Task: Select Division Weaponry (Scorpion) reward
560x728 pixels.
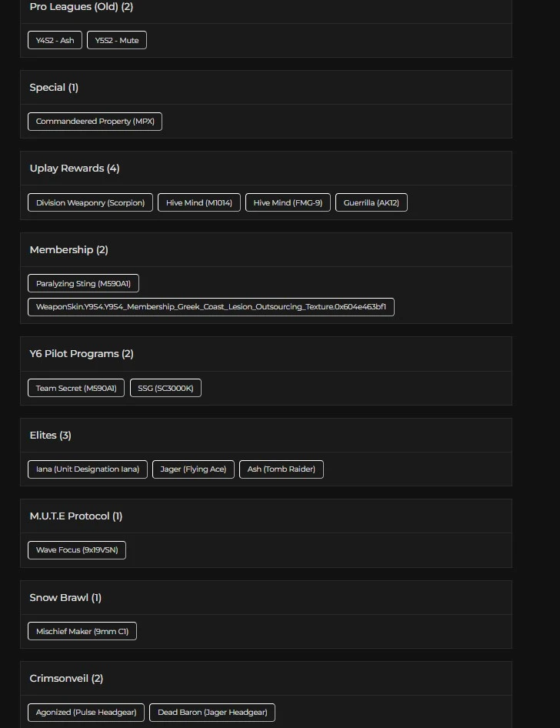Action: (x=90, y=202)
